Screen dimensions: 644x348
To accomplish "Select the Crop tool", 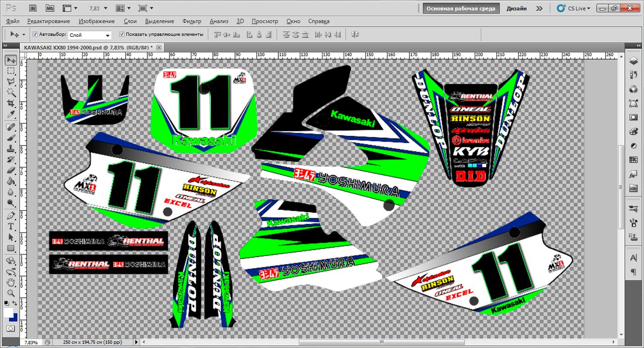I will [x=11, y=104].
